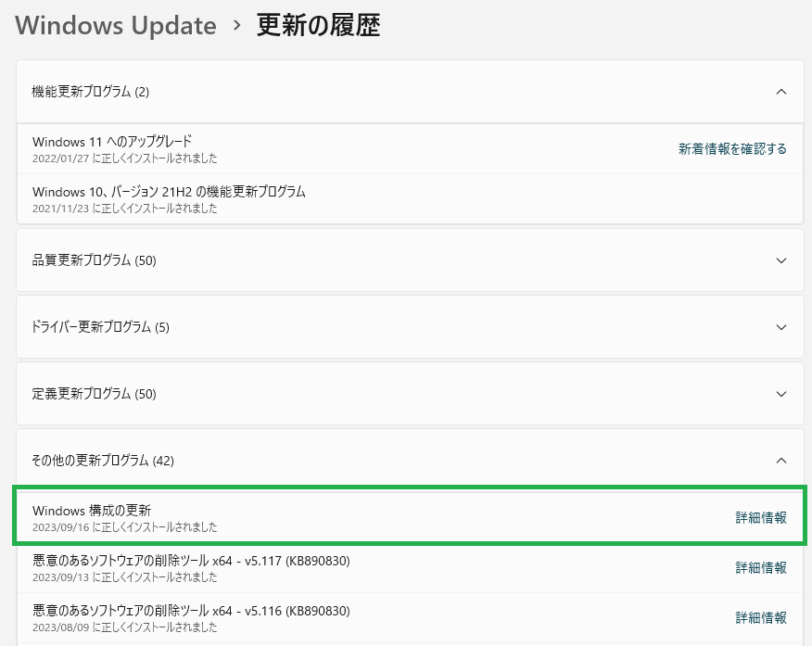Open 詳細情報 for removal tool v5.116

click(x=761, y=617)
